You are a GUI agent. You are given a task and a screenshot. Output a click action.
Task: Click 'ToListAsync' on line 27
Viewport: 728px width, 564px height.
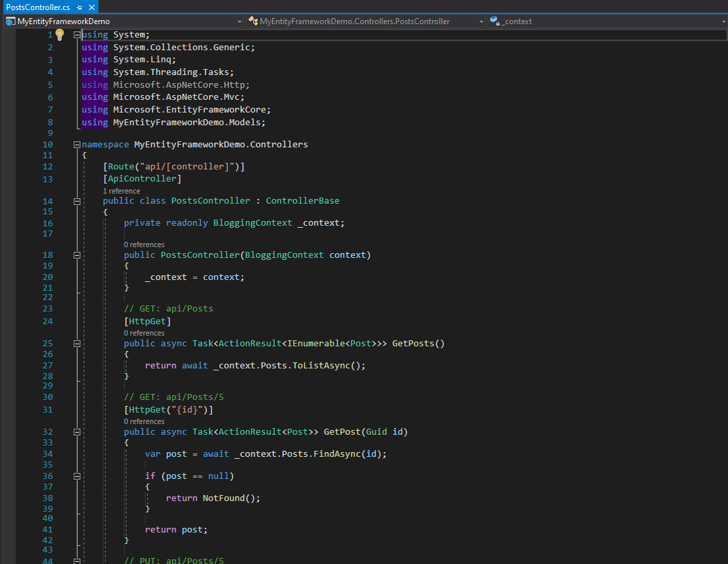coord(321,365)
